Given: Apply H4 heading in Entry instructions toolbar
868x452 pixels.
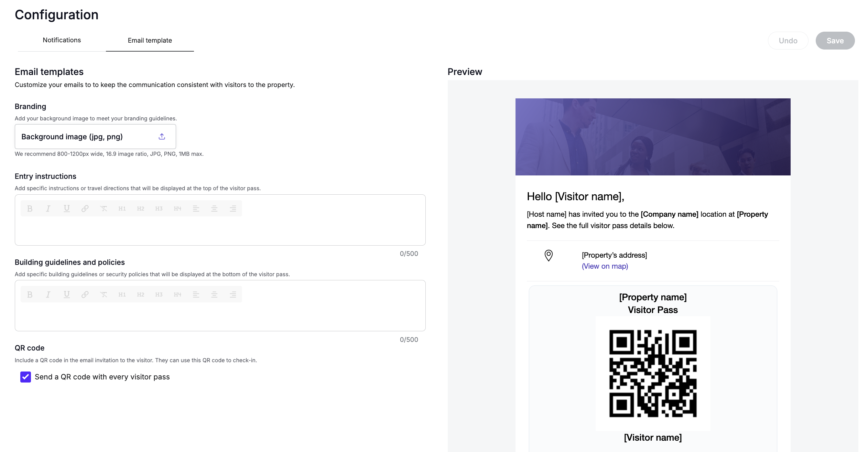Looking at the screenshot, I should 177,208.
